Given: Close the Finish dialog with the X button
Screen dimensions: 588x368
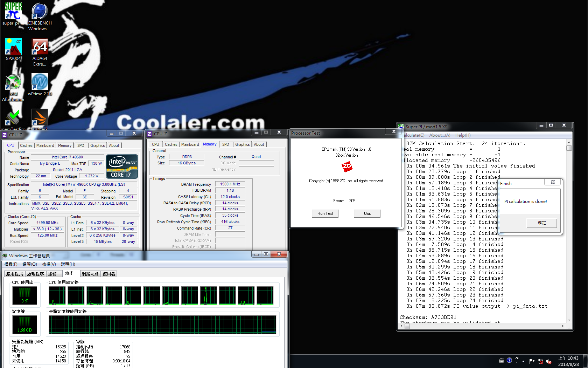Looking at the screenshot, I should [x=553, y=182].
